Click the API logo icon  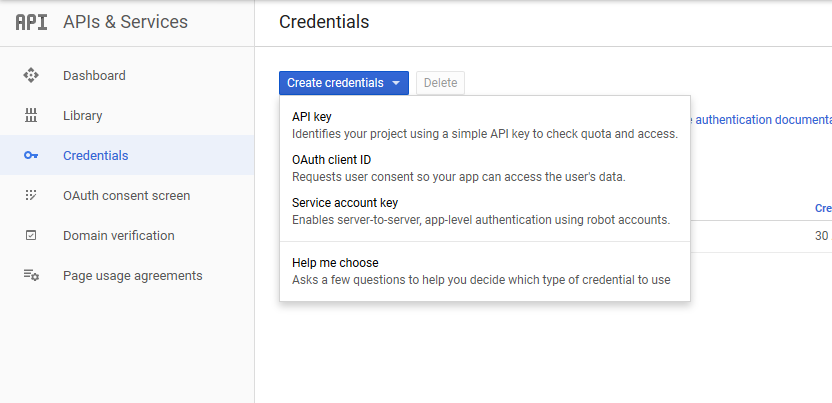[x=32, y=22]
